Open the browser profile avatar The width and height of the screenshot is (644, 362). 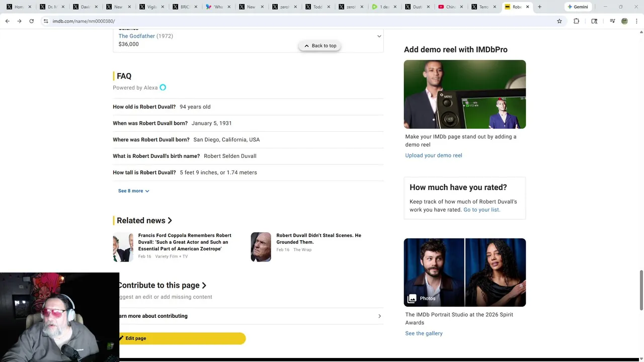click(x=624, y=21)
